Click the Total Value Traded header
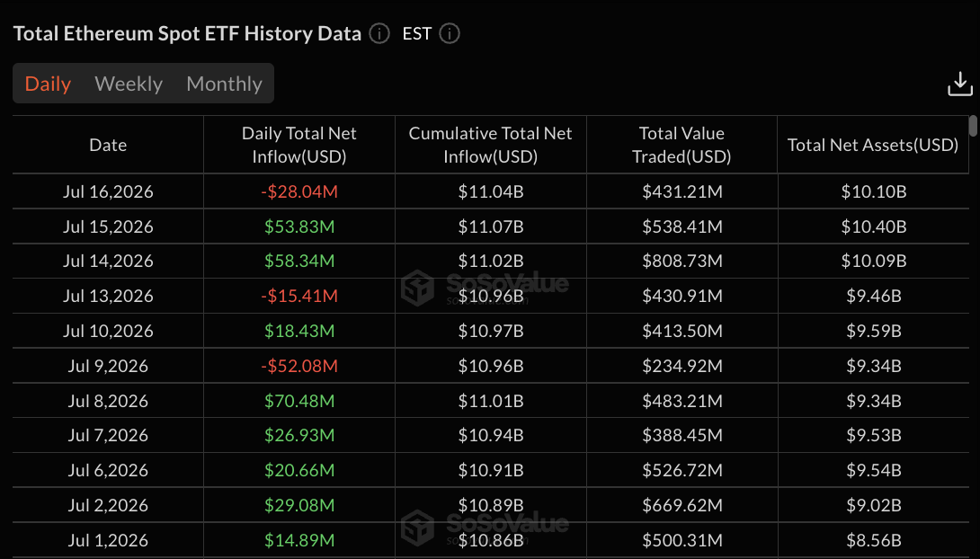The height and width of the screenshot is (559, 980). (682, 145)
